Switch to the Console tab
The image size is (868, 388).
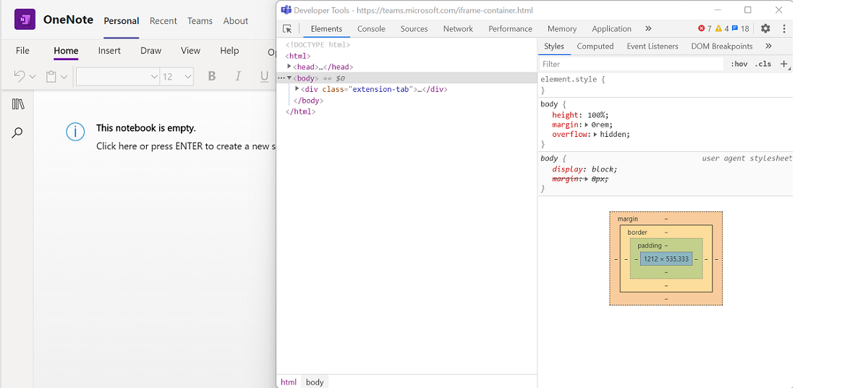[x=371, y=29]
